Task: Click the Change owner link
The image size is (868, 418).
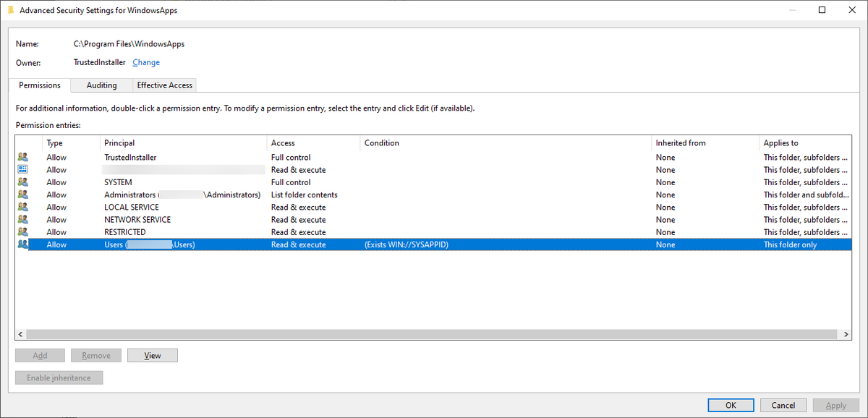Action: point(146,63)
